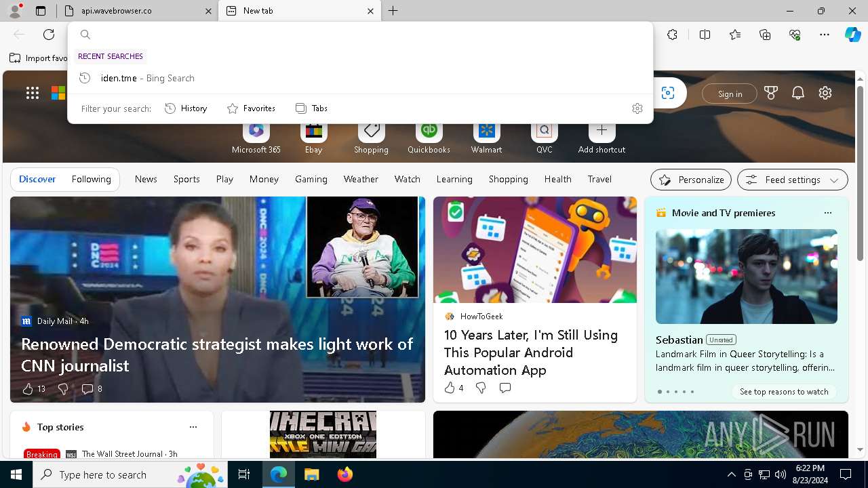Open Top stories more options menu
The height and width of the screenshot is (488, 868).
[193, 427]
